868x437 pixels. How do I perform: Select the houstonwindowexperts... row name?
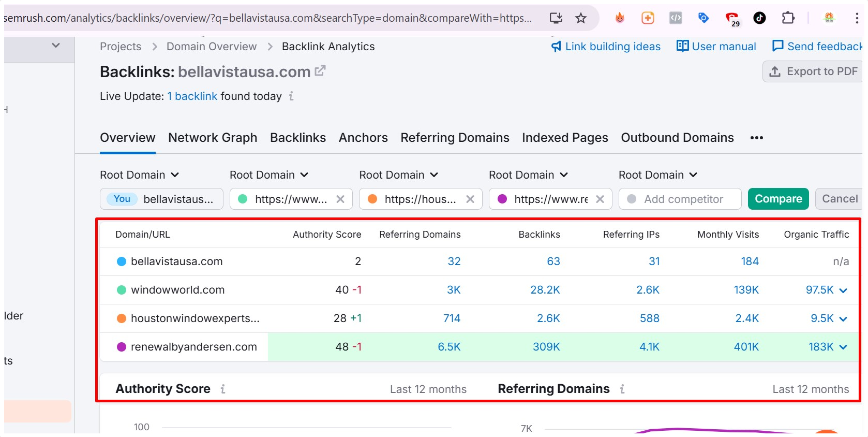[x=195, y=318]
